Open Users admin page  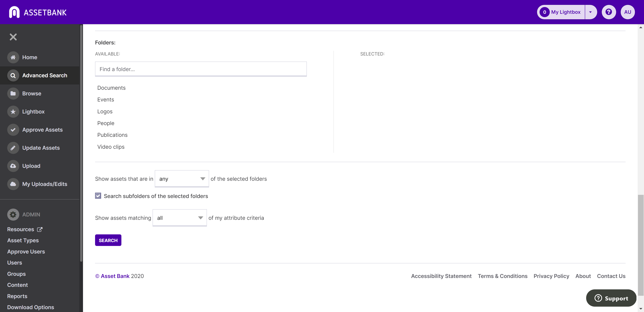pos(14,263)
